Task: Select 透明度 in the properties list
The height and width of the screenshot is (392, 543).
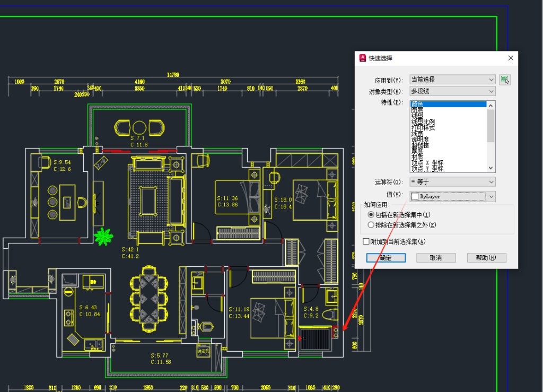Action: click(x=420, y=139)
